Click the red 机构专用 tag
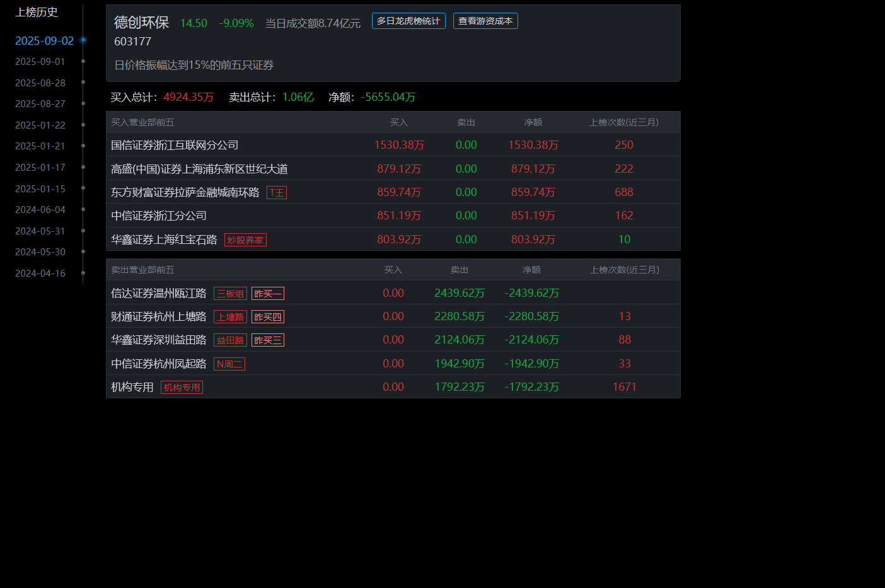885x588 pixels. pyautogui.click(x=182, y=388)
